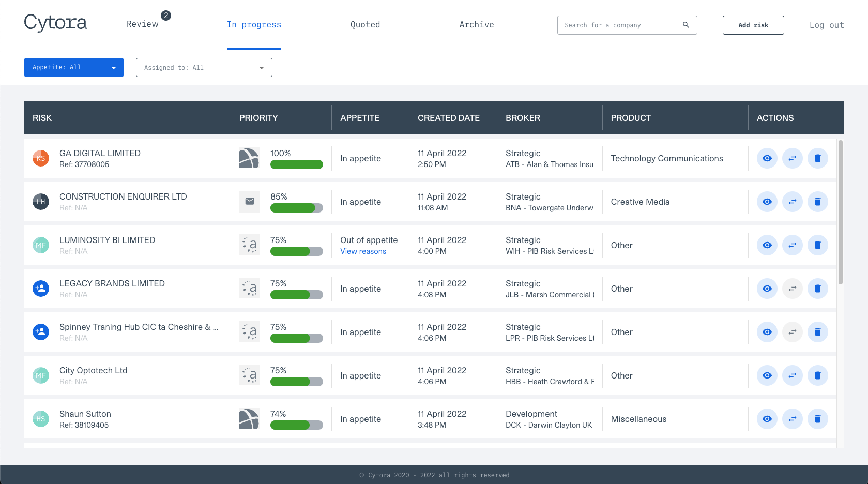Delete Spinney Traning Hub risk
868x484 pixels.
pos(818,332)
